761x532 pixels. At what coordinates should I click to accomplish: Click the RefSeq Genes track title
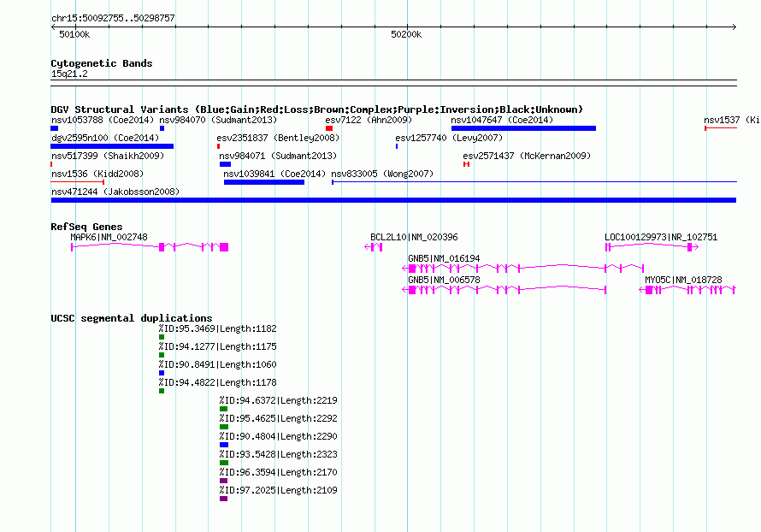pyautogui.click(x=86, y=227)
